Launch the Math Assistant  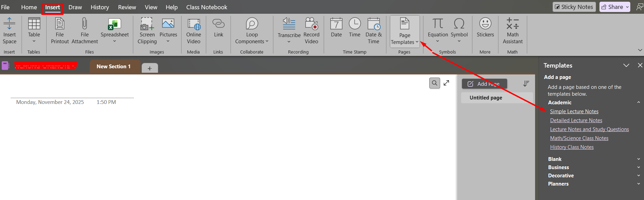[512, 24]
